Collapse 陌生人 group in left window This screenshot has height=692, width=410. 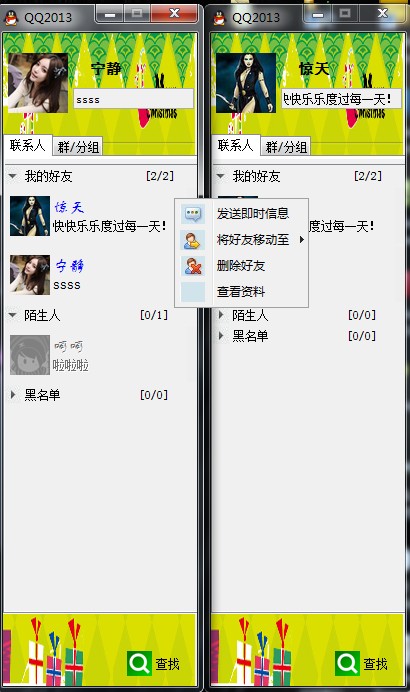pyautogui.click(x=12, y=315)
